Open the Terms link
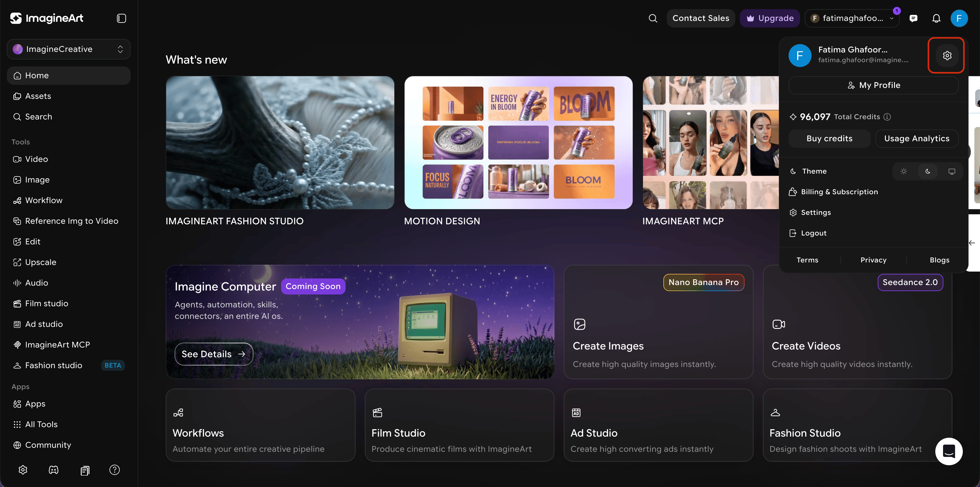The image size is (980, 487). 807,260
